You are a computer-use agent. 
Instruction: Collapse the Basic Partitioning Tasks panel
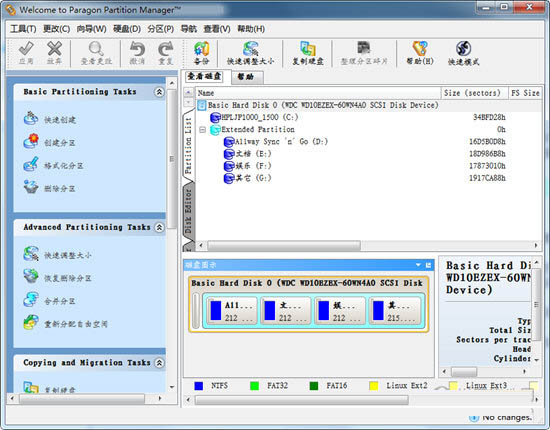coord(159,92)
